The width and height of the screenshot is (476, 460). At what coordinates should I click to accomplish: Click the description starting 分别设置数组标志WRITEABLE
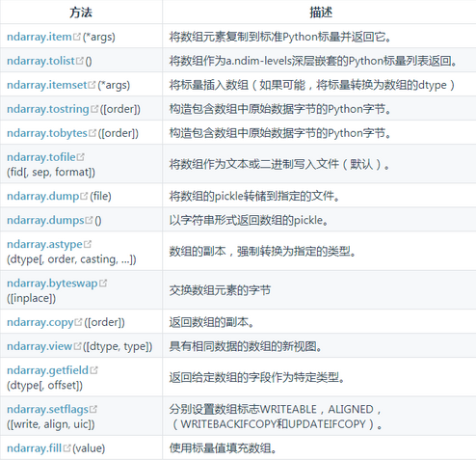coord(276,417)
